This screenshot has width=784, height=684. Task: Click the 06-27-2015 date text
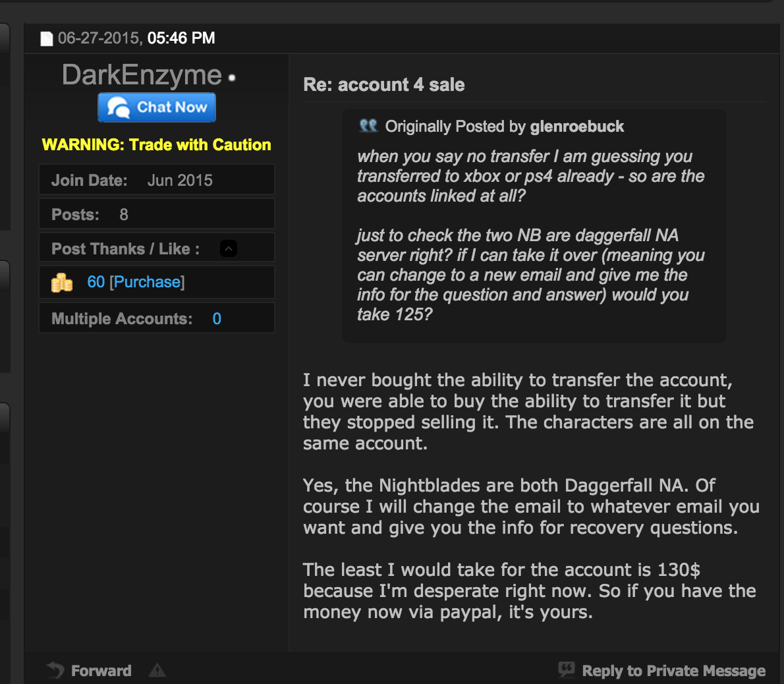click(99, 38)
